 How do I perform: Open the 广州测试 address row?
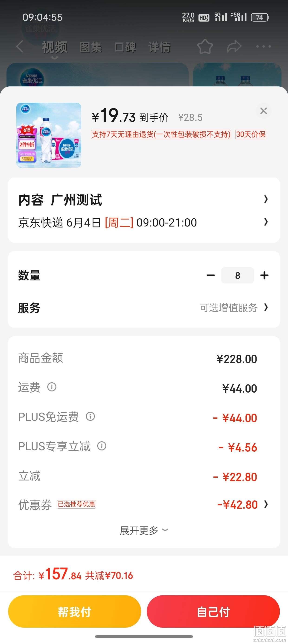click(144, 200)
